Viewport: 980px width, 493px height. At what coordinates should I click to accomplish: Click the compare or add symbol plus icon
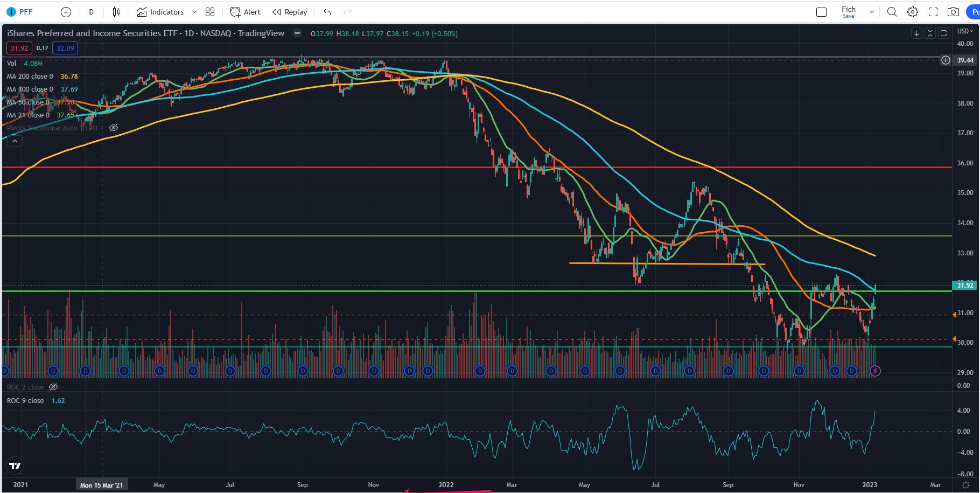66,12
